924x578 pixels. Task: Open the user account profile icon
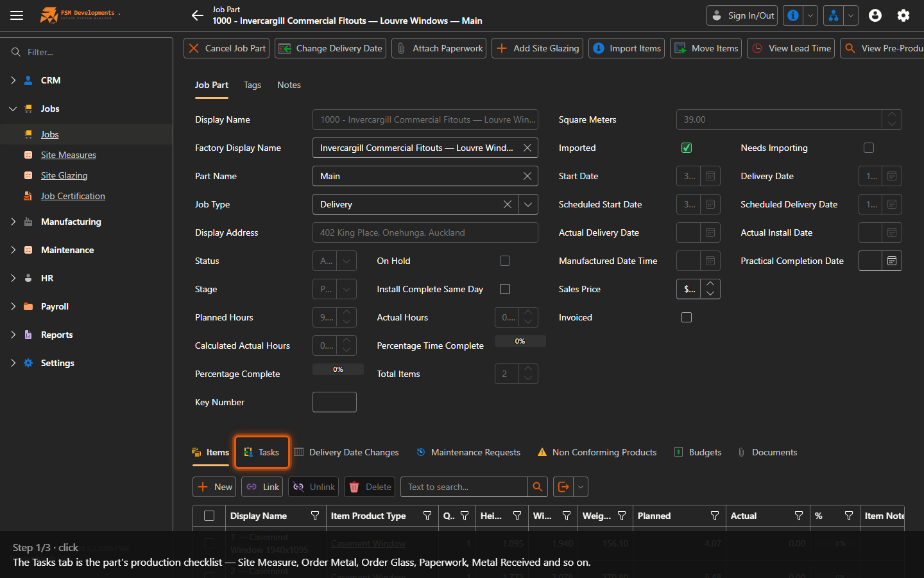pyautogui.click(x=875, y=15)
